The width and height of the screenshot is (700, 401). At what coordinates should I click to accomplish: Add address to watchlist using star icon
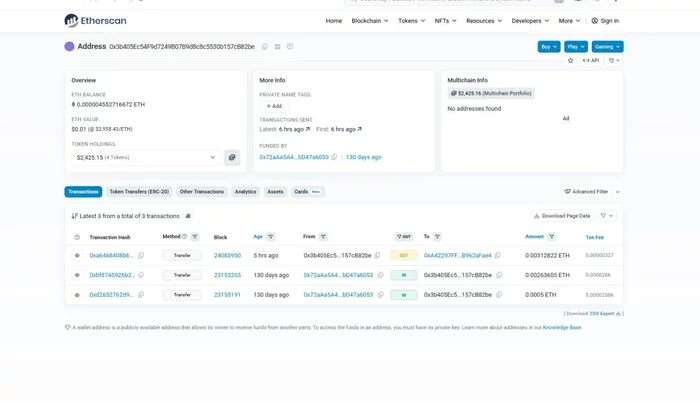pyautogui.click(x=570, y=60)
